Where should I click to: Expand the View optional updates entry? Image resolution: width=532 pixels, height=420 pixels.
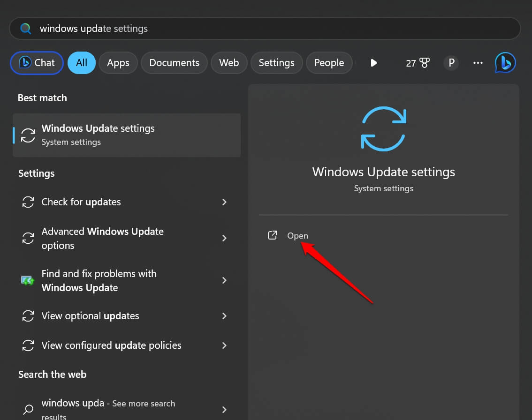coord(224,316)
